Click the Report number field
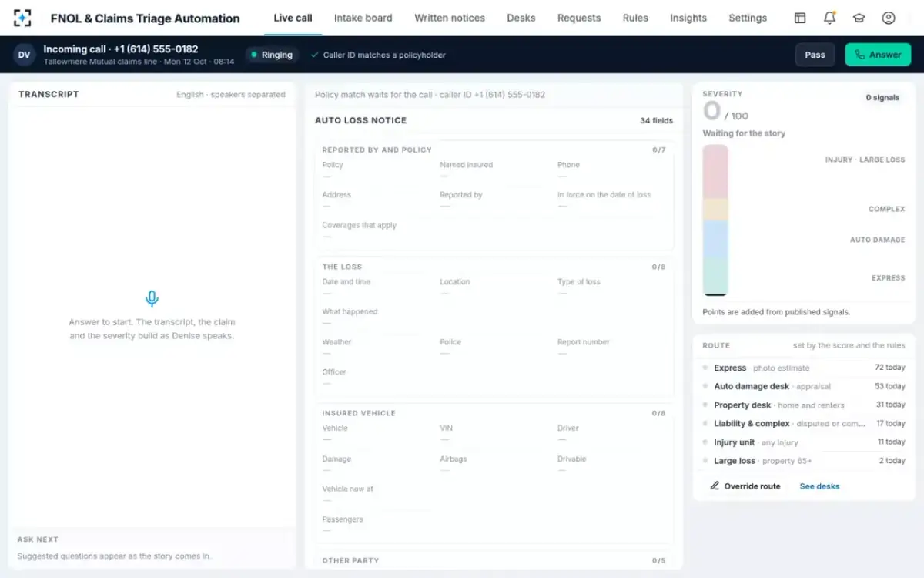 (x=613, y=348)
